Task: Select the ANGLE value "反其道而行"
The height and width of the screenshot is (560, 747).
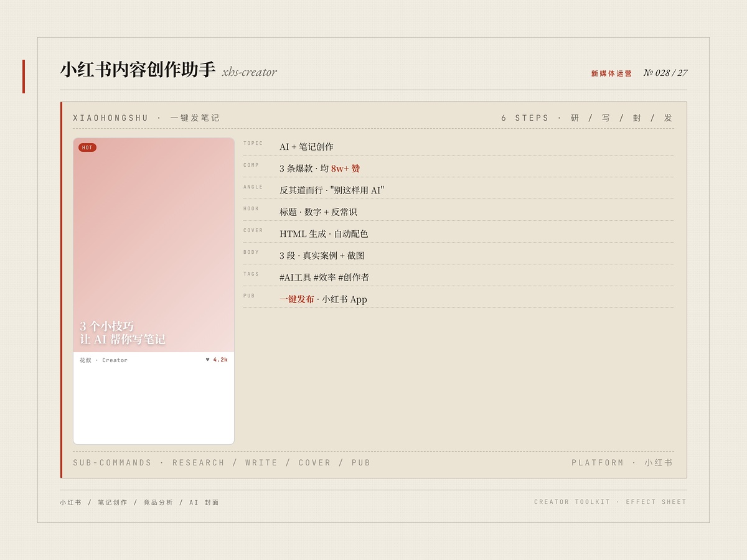Action: click(301, 190)
